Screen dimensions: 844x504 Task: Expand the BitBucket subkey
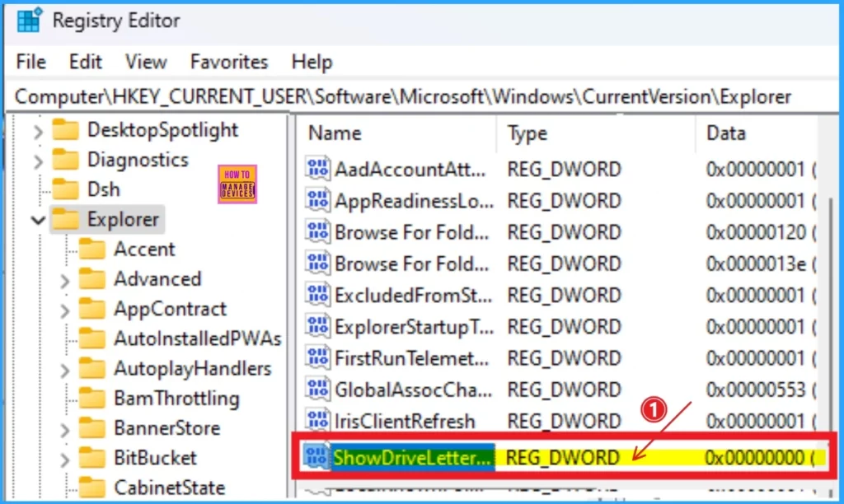coord(64,459)
